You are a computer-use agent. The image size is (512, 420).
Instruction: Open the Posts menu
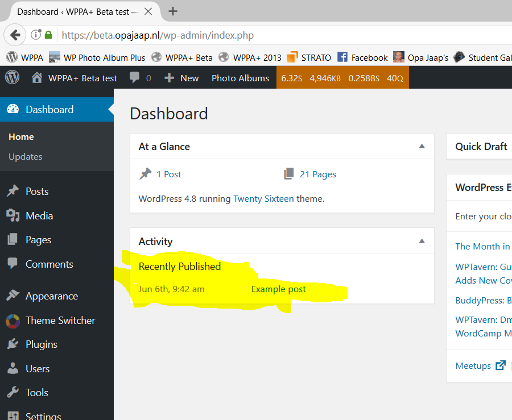pyautogui.click(x=57, y=192)
